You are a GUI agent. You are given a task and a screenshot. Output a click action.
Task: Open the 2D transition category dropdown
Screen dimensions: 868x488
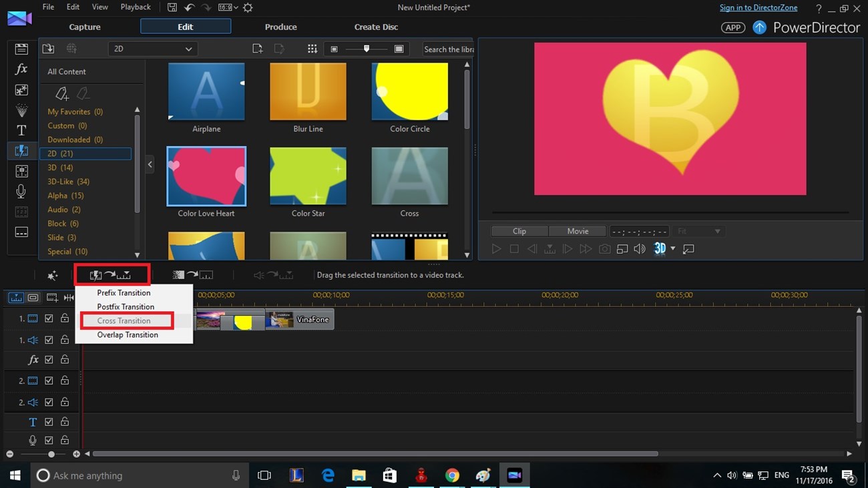point(152,49)
